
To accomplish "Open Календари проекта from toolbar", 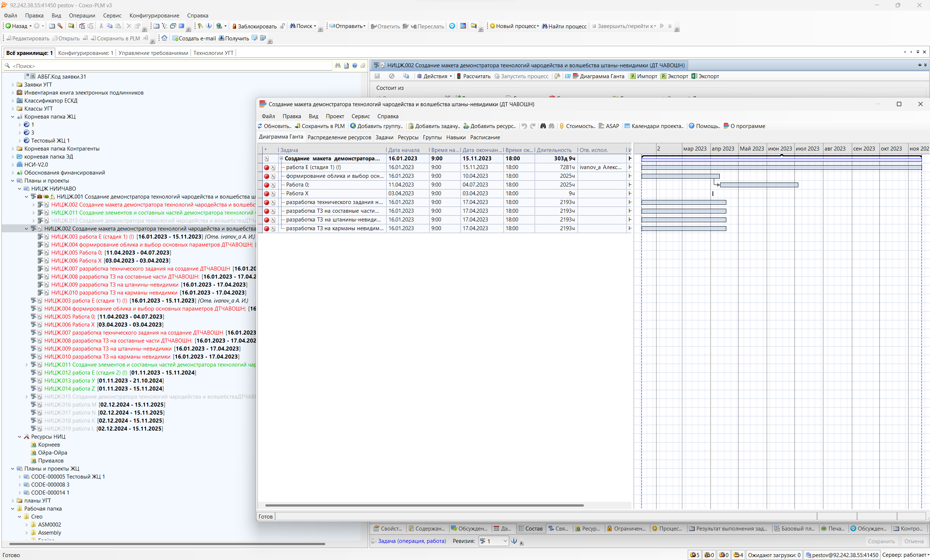I will coord(653,126).
